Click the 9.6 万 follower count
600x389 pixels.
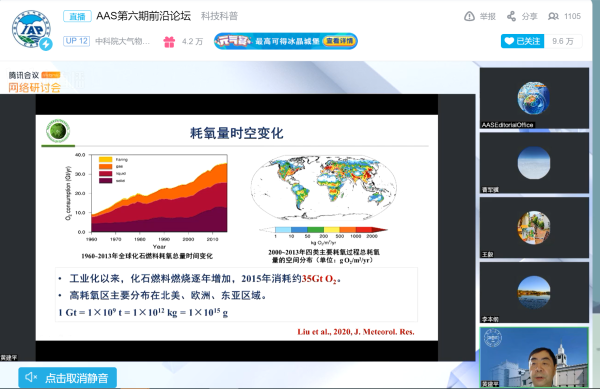pyautogui.click(x=563, y=41)
